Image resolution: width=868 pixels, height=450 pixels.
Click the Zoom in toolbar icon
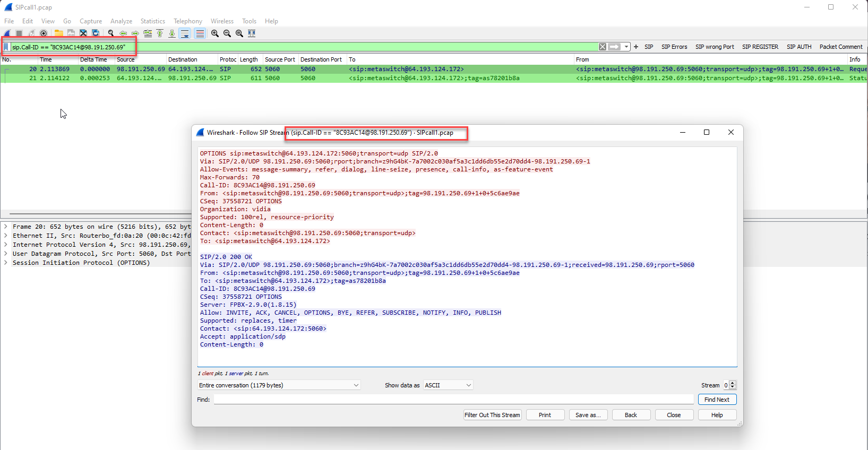point(215,33)
